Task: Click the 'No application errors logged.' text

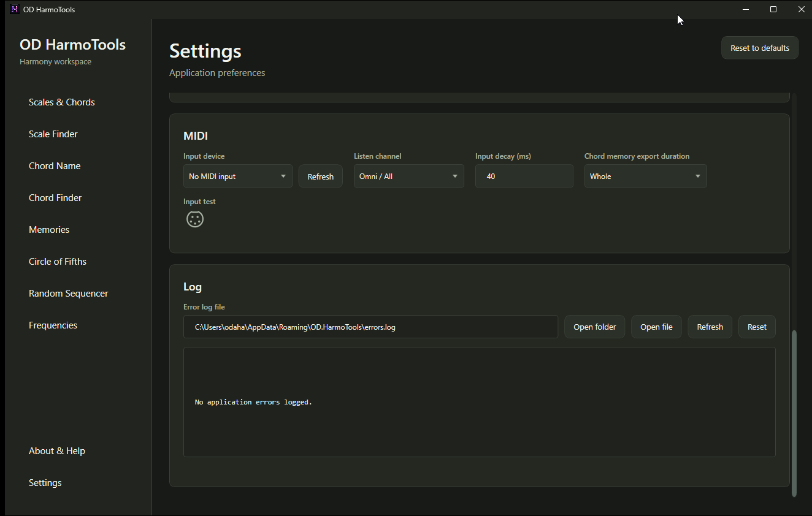Action: 253,403
